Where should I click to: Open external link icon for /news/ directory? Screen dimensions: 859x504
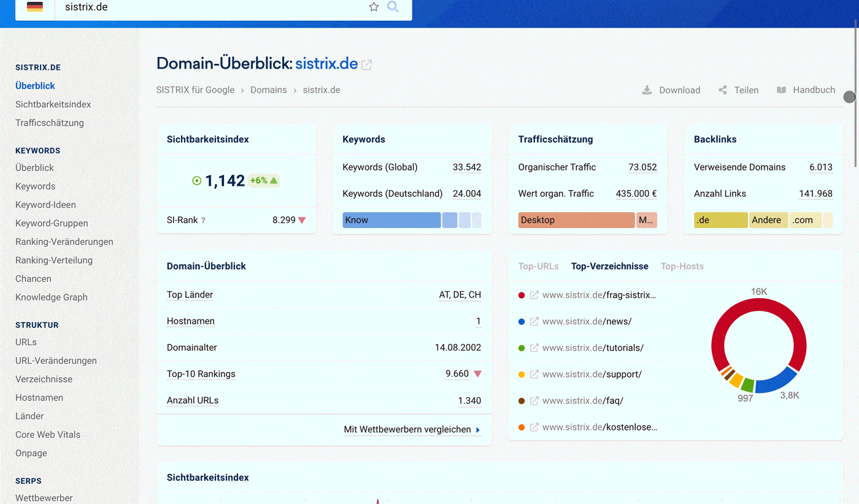(x=534, y=321)
